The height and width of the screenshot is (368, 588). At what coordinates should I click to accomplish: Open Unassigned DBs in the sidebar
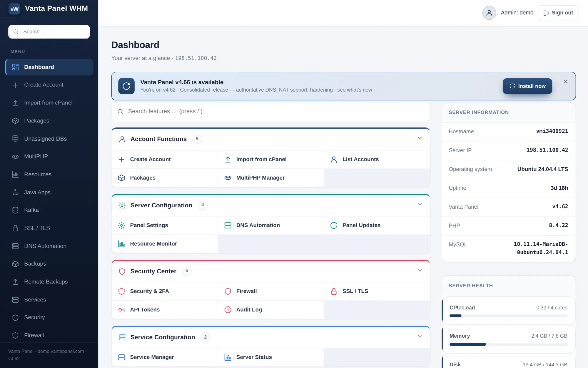(49, 139)
